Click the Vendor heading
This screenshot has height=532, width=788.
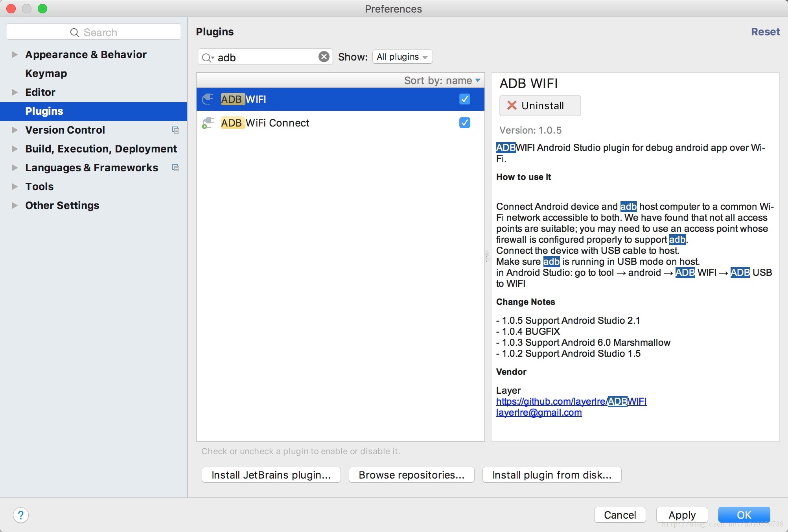click(x=511, y=372)
